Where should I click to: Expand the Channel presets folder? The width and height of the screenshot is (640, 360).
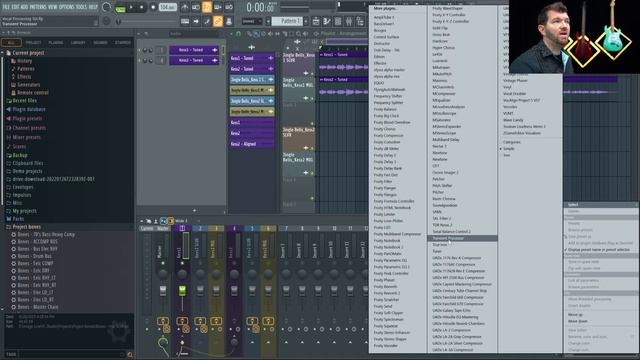(x=29, y=128)
